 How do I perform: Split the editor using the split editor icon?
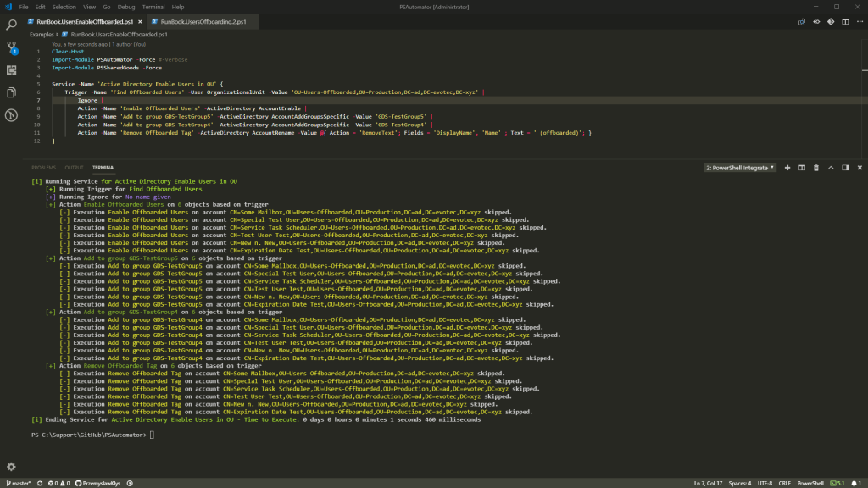(846, 22)
